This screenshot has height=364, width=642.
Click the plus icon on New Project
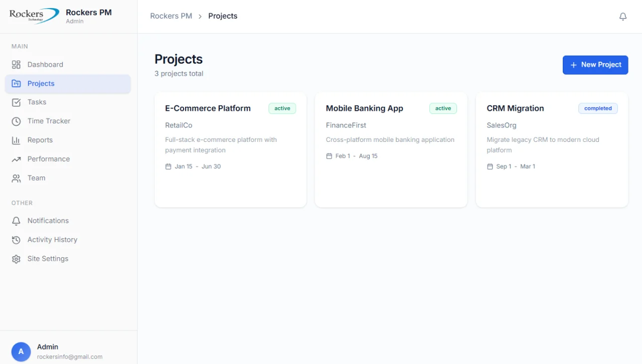(x=574, y=65)
